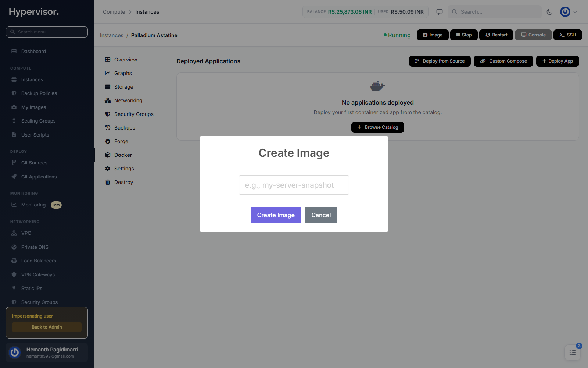
Task: Expand the user account dropdown chevron
Action: point(575,12)
